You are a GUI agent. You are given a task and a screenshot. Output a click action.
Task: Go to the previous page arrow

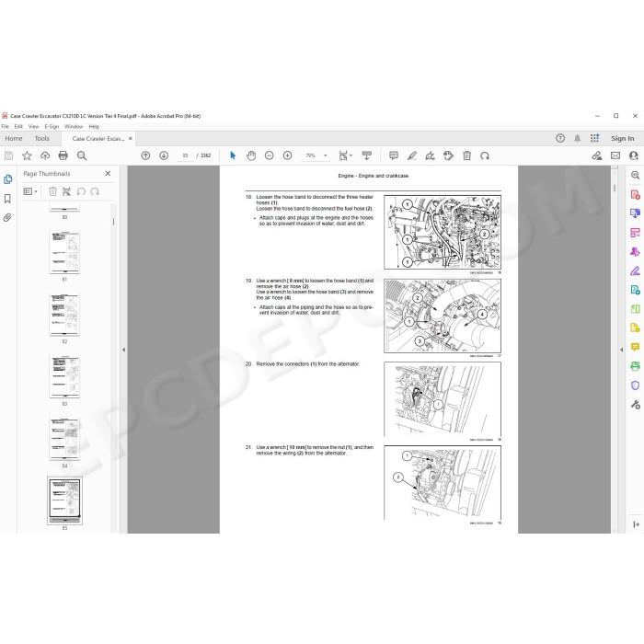pos(145,155)
